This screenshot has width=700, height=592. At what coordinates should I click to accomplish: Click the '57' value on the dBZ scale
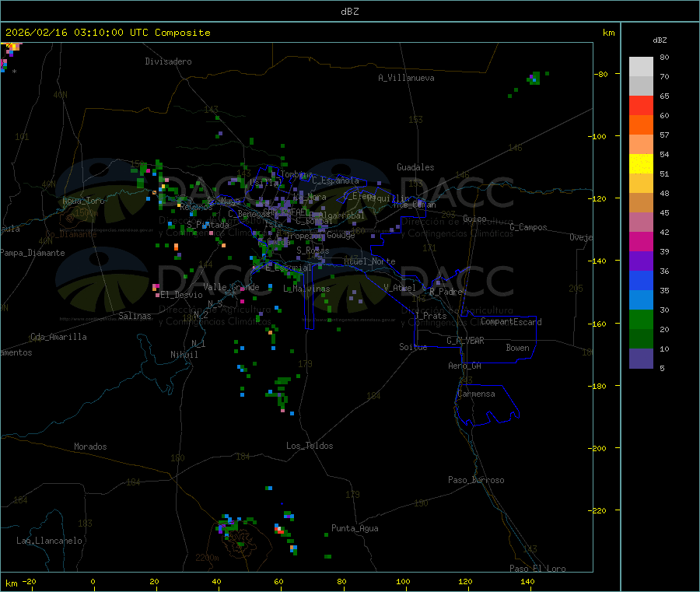pyautogui.click(x=664, y=135)
